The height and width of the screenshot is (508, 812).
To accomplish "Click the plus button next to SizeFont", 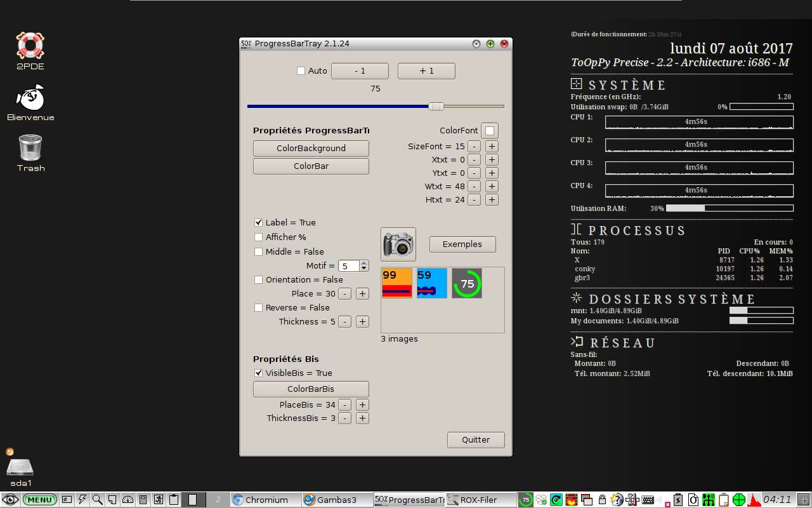I will click(492, 147).
